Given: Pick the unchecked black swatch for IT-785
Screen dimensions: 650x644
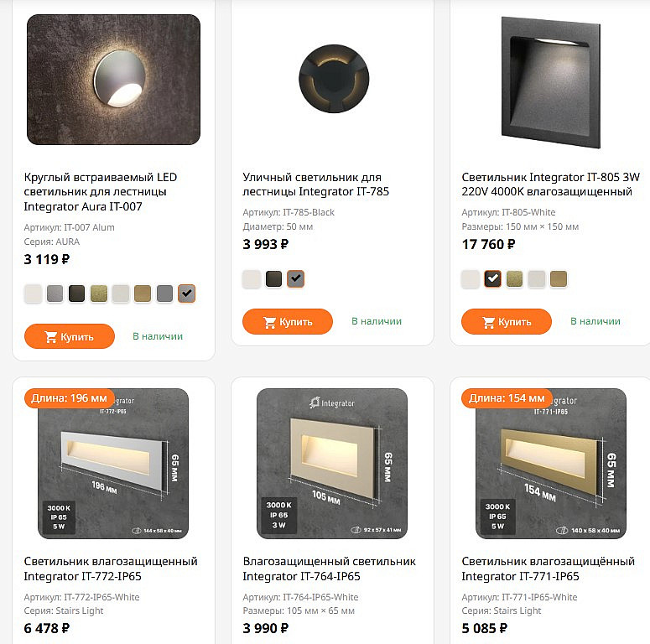Looking at the screenshot, I should coord(273,279).
